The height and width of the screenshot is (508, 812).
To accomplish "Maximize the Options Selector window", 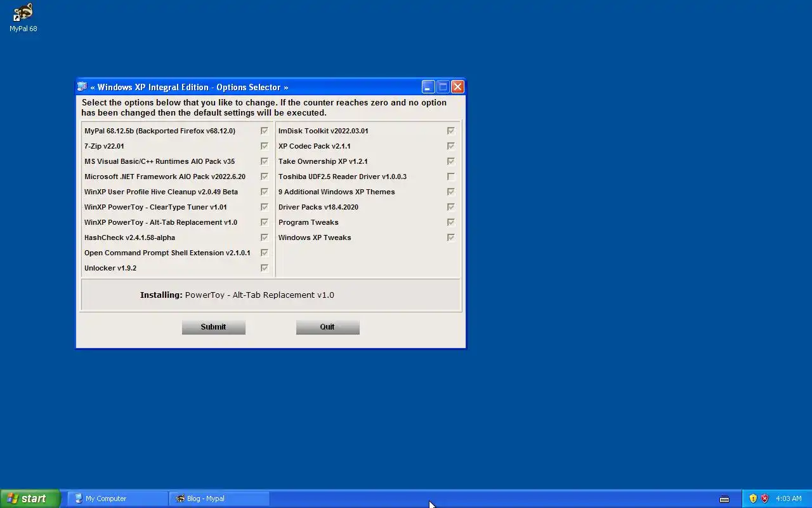I will (443, 87).
